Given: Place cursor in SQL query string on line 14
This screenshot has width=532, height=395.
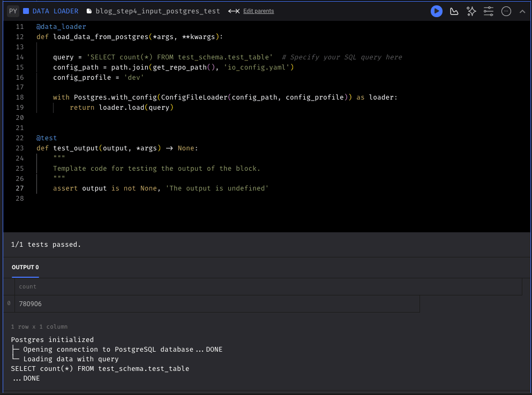Looking at the screenshot, I should (180, 57).
